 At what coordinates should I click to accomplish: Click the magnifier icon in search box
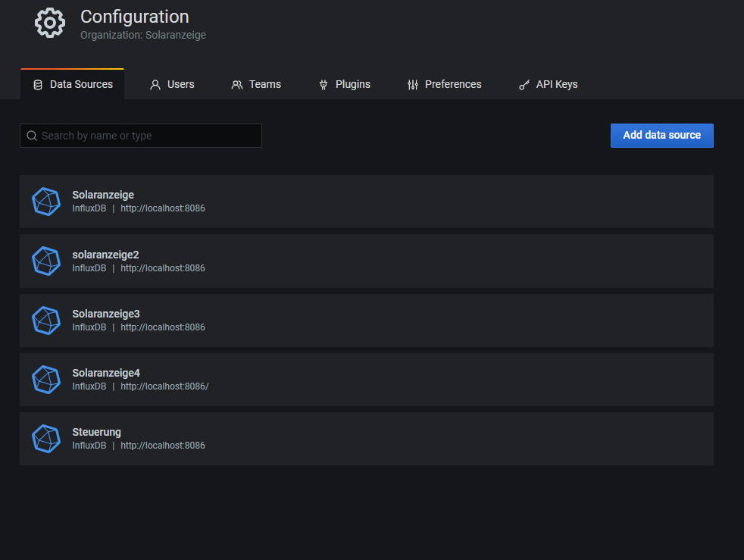(32, 136)
